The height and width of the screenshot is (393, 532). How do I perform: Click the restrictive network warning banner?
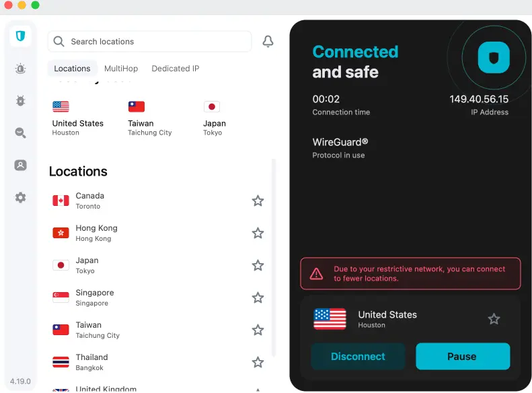[x=410, y=273]
